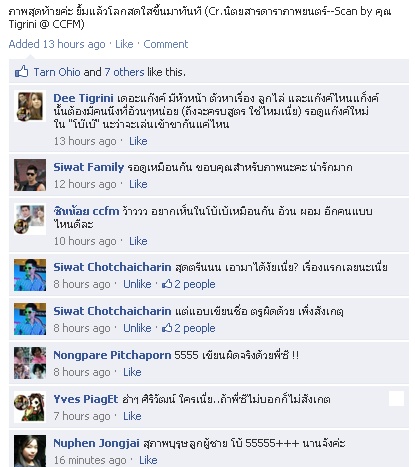415x467 pixels.
Task: Like Siwat Family's comment
Action: click(138, 184)
